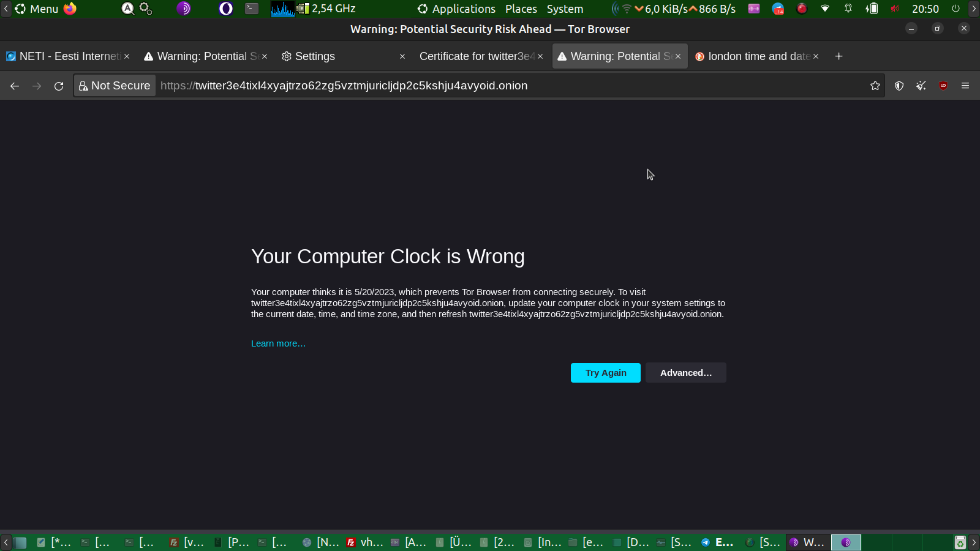The height and width of the screenshot is (551, 980).
Task: Minimize the Tor Browser window
Action: (x=911, y=28)
